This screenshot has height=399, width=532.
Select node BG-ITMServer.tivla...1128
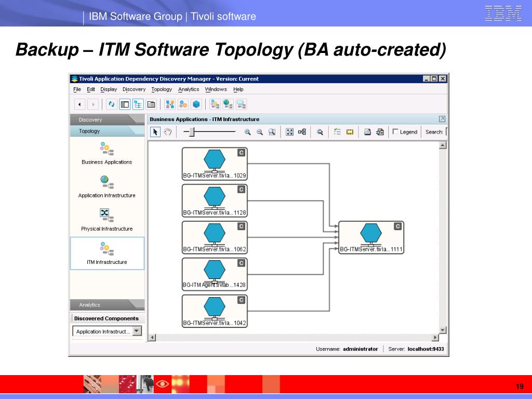coord(215,201)
